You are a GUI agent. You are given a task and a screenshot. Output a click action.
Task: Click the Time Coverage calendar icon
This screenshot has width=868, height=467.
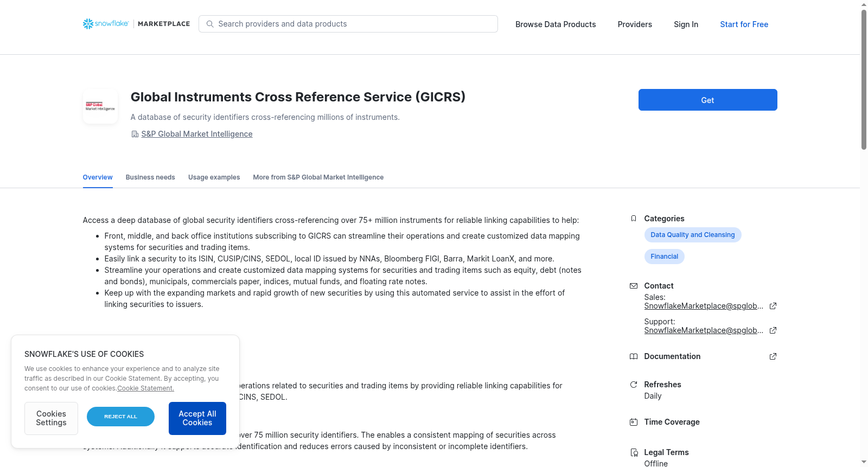click(633, 422)
